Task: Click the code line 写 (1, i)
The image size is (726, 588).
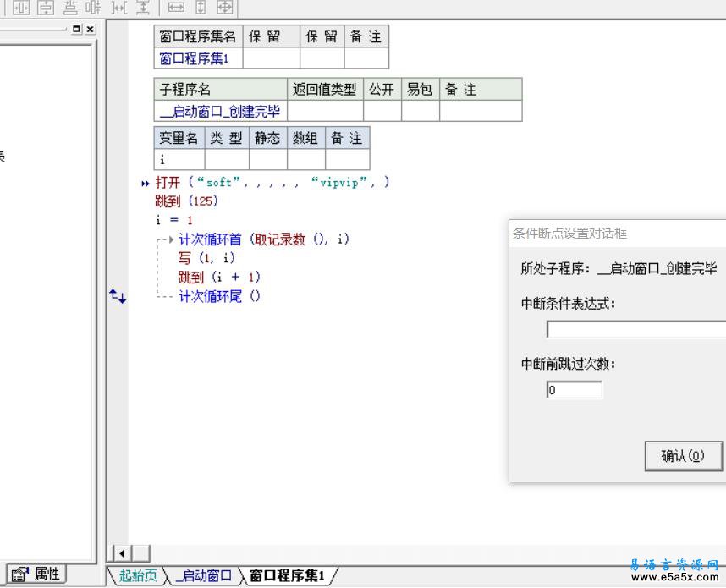Action: click(x=206, y=258)
